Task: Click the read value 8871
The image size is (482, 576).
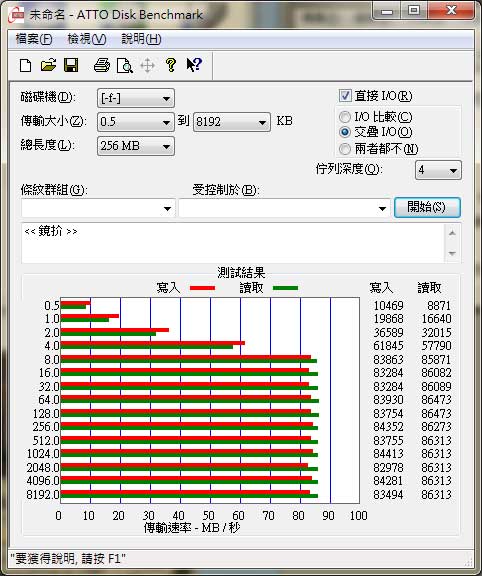Action: [439, 306]
